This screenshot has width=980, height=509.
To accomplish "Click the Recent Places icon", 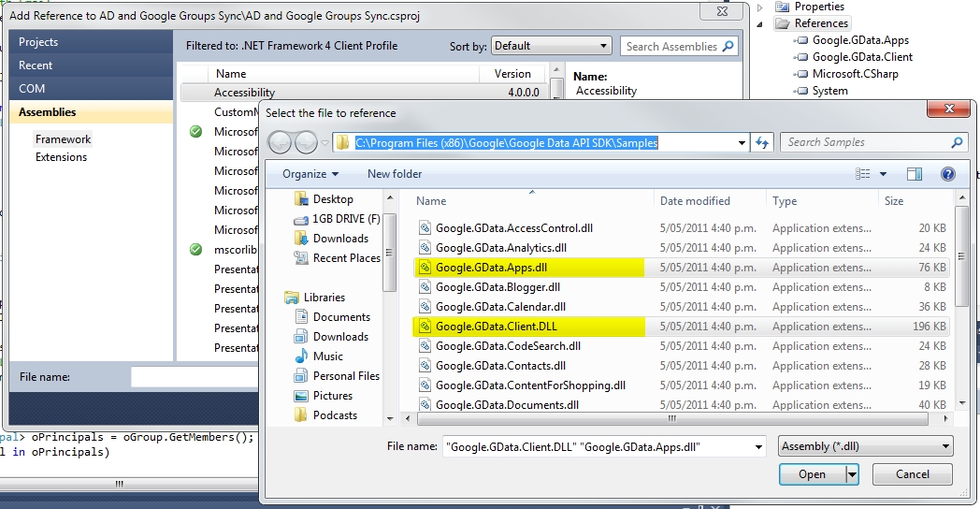I will (301, 257).
